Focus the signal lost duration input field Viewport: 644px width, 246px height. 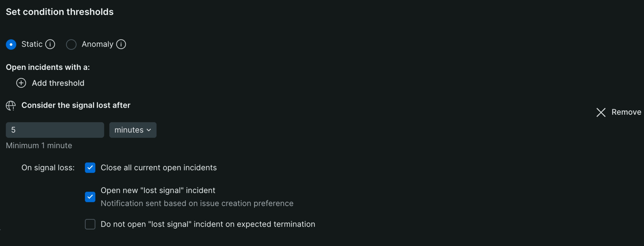point(55,130)
